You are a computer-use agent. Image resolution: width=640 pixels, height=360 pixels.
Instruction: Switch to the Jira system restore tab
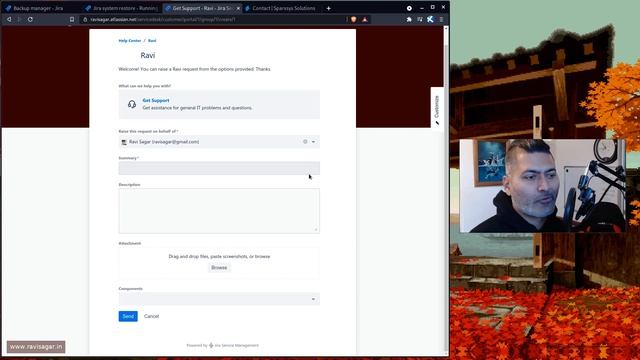pos(122,8)
